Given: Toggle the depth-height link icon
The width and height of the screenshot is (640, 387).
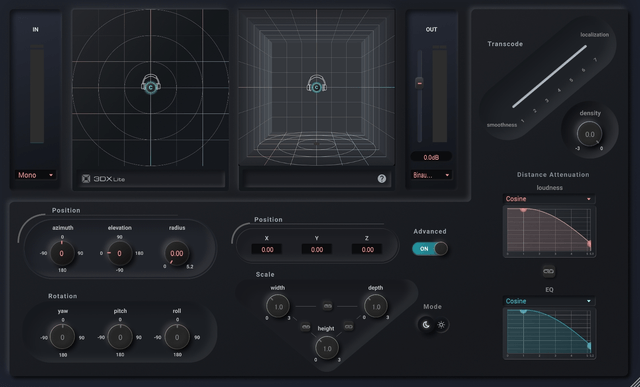Looking at the screenshot, I should point(348,326).
